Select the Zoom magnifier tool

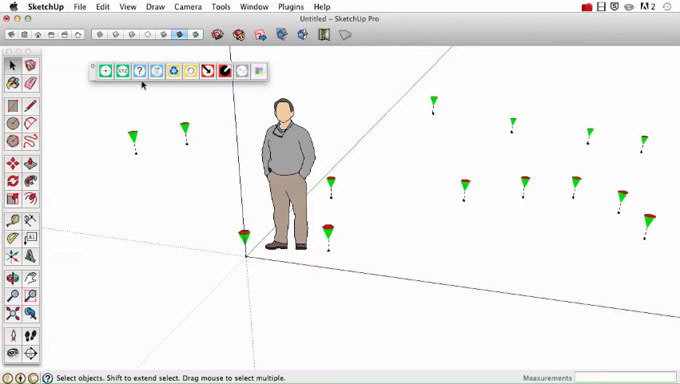click(x=13, y=296)
